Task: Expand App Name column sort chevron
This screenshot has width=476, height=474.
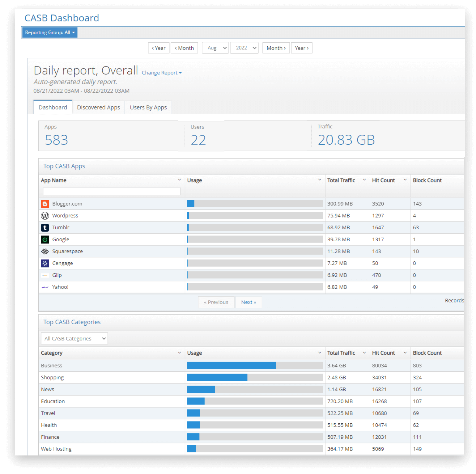Action: (179, 180)
